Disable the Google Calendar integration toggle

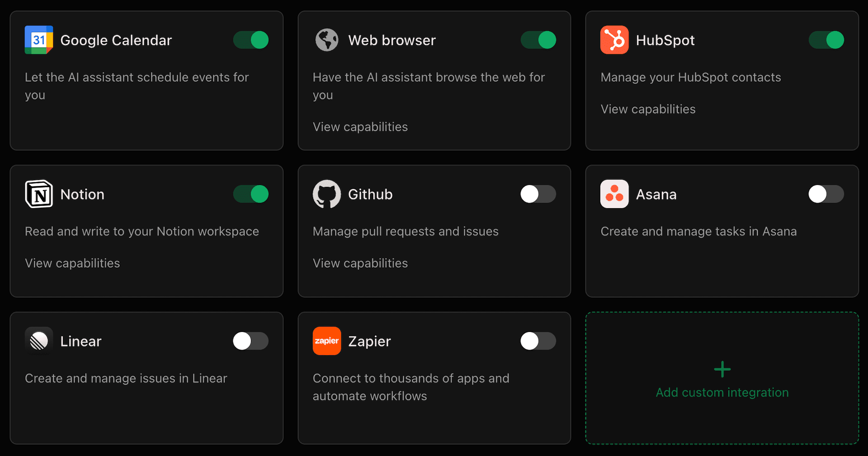[251, 40]
